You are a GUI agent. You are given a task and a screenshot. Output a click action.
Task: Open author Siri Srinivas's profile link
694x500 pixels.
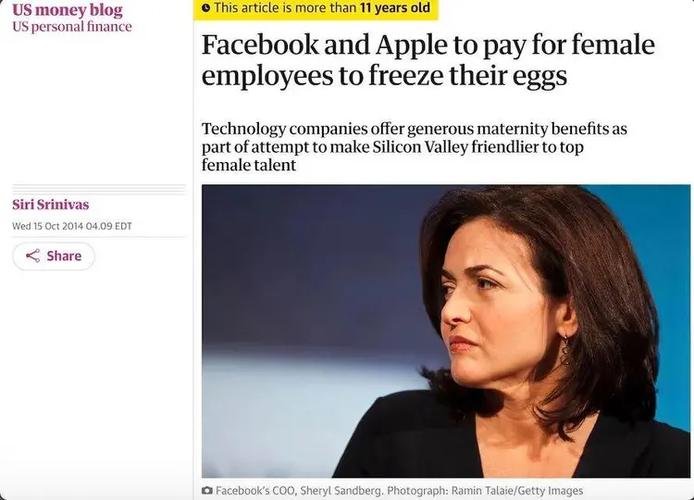50,205
